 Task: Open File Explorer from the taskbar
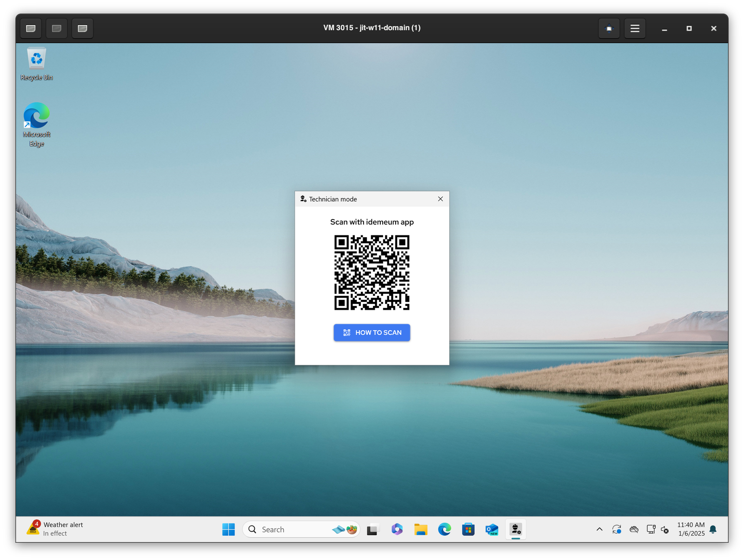[x=421, y=529]
